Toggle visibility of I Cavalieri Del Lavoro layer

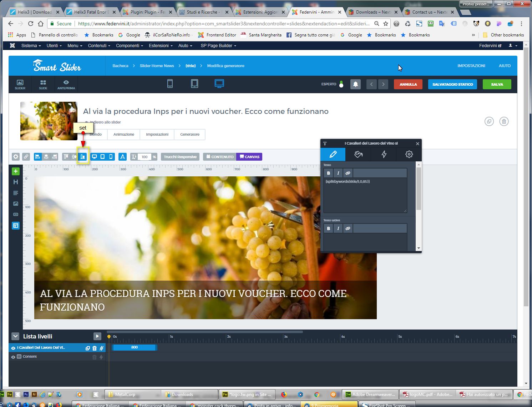click(13, 348)
